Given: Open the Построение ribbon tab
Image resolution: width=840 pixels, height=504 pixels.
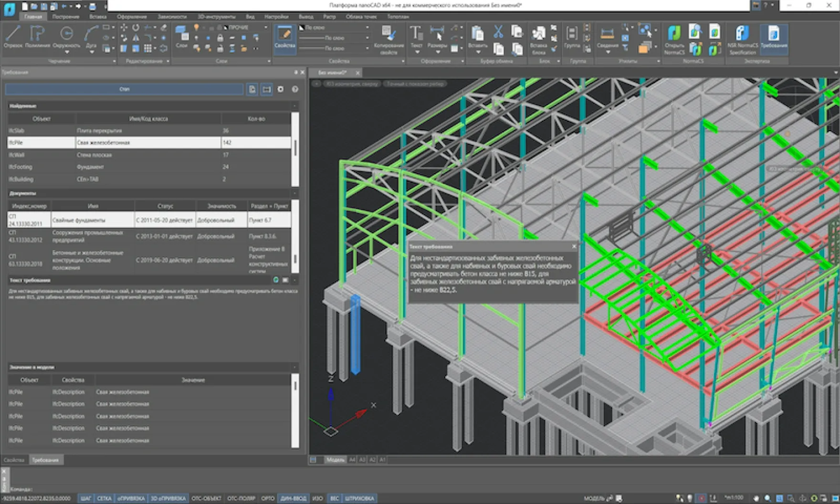Looking at the screenshot, I should coord(66,17).
